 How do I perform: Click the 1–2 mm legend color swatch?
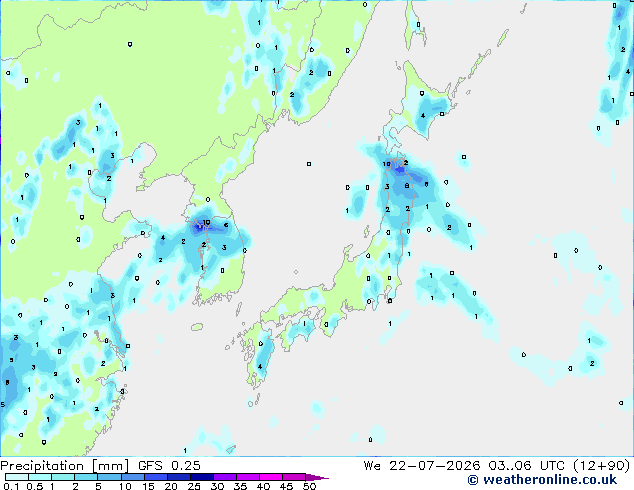(63, 477)
